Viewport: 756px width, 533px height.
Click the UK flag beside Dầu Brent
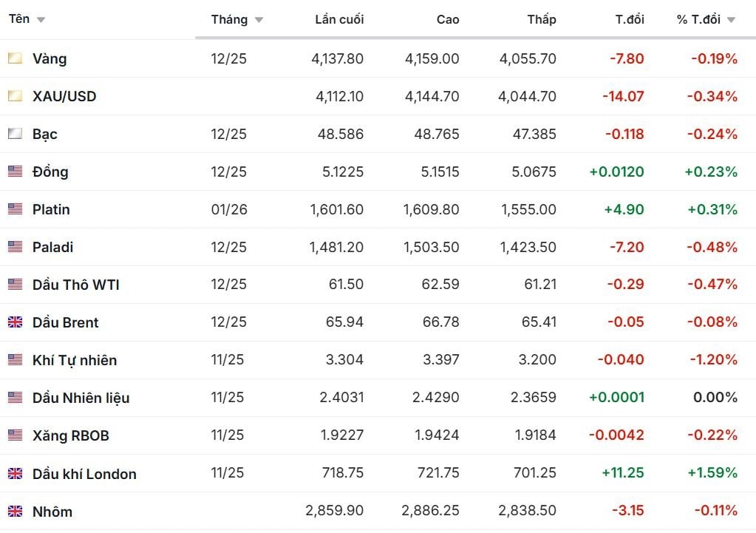point(15,322)
